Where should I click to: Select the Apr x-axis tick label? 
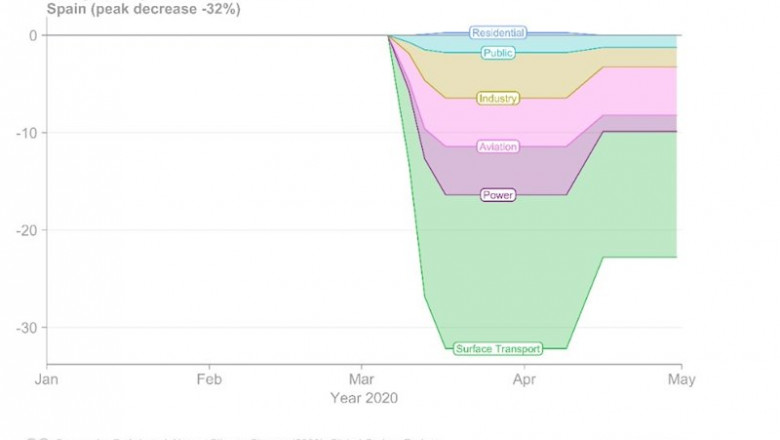point(523,380)
